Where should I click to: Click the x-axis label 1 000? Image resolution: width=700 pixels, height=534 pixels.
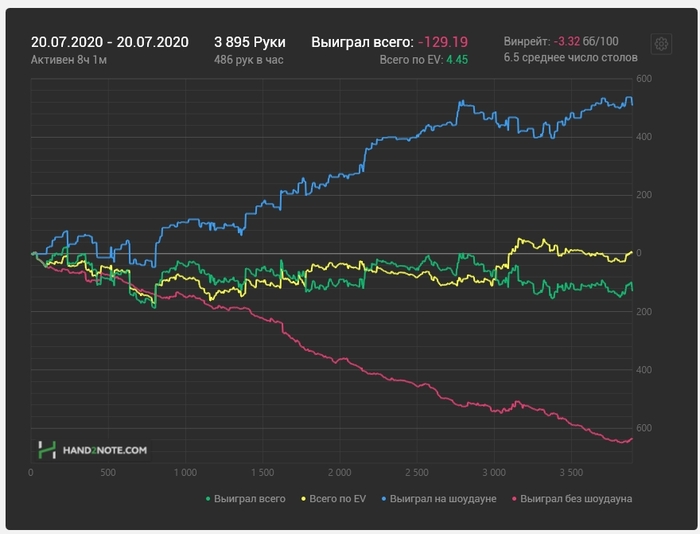pos(185,472)
